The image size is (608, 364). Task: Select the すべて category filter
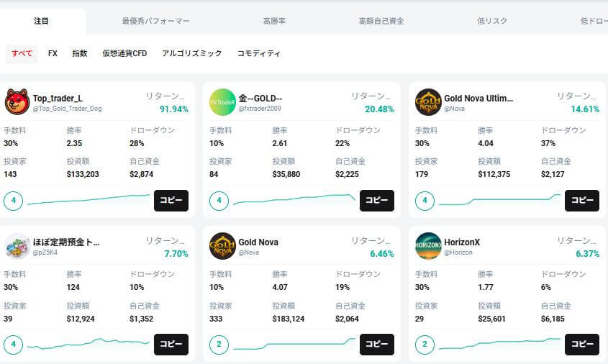[x=22, y=53]
